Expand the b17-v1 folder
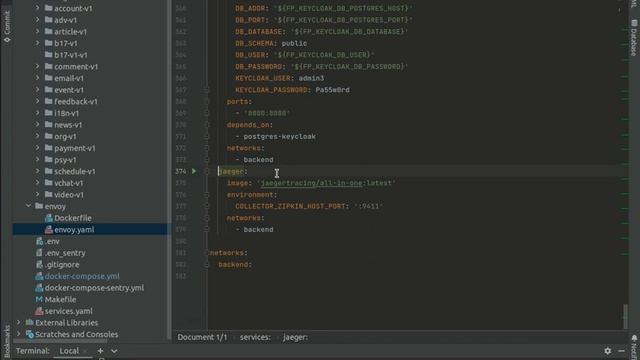Viewport: 640px width, 360px height. click(x=38, y=43)
